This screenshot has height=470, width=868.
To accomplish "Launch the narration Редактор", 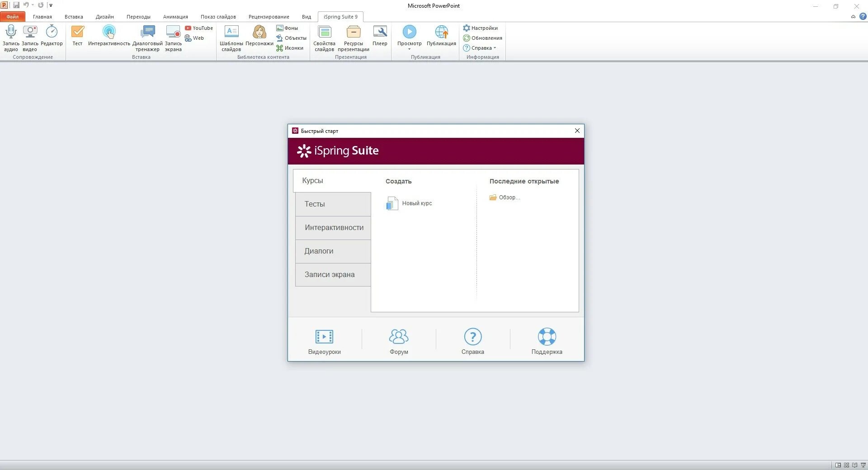I will tap(52, 35).
